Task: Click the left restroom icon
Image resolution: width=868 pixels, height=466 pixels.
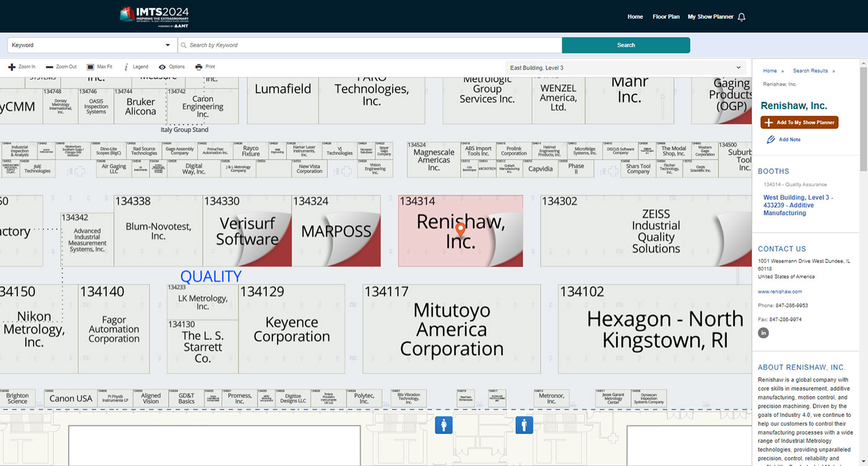Action: tap(443, 425)
